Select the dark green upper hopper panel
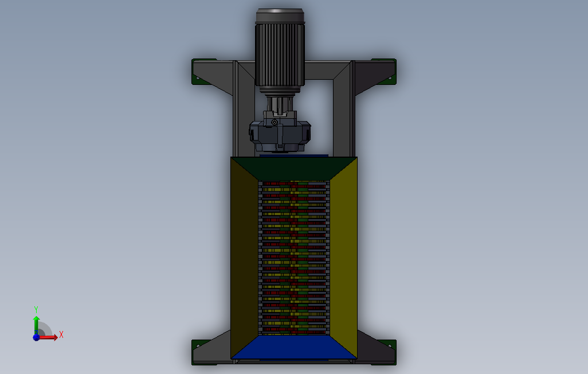The height and width of the screenshot is (374, 588). coord(294,168)
